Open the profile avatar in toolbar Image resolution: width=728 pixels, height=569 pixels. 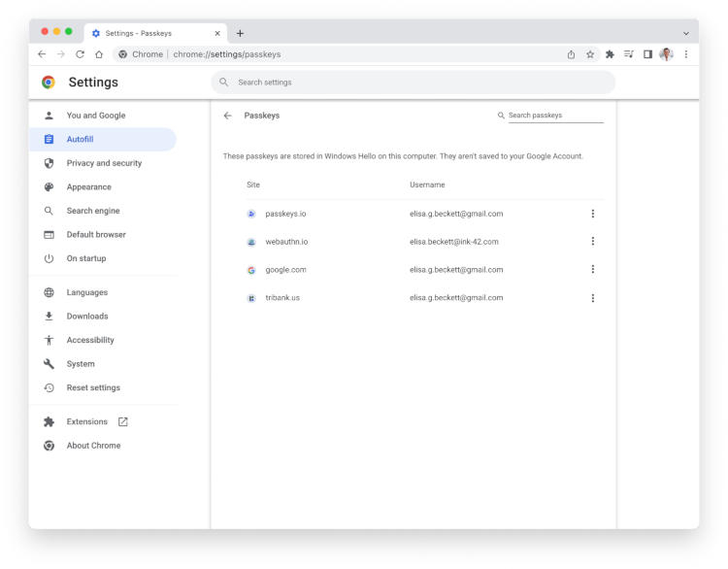(666, 54)
